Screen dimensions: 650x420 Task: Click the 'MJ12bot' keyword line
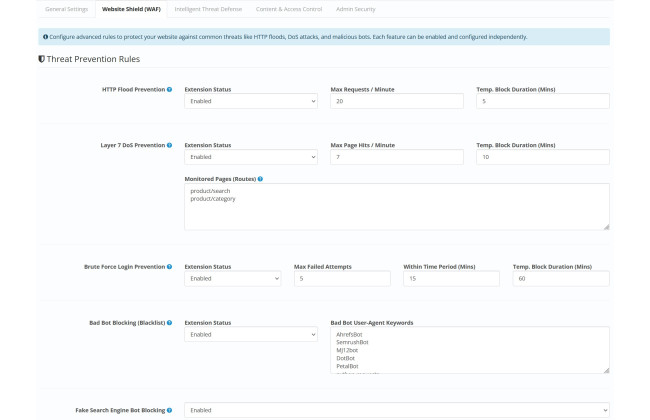347,350
